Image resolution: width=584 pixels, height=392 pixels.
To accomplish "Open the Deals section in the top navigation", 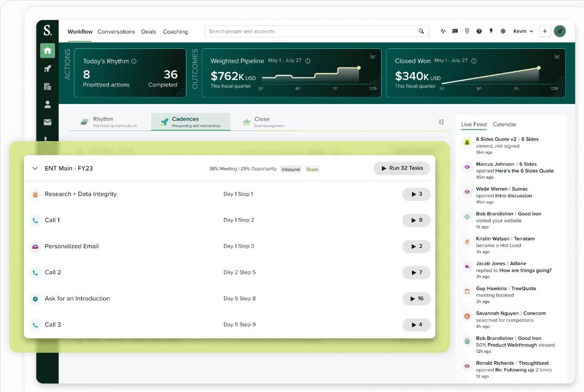I will (149, 32).
